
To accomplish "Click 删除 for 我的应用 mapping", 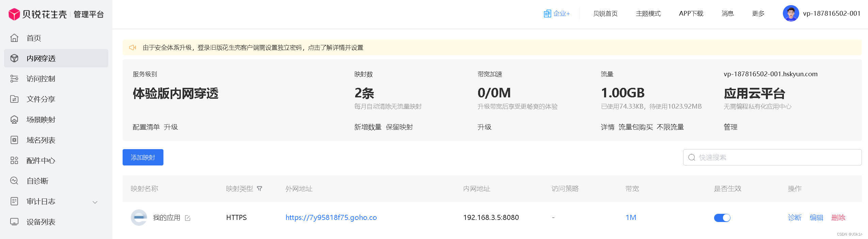I will pyautogui.click(x=838, y=218).
